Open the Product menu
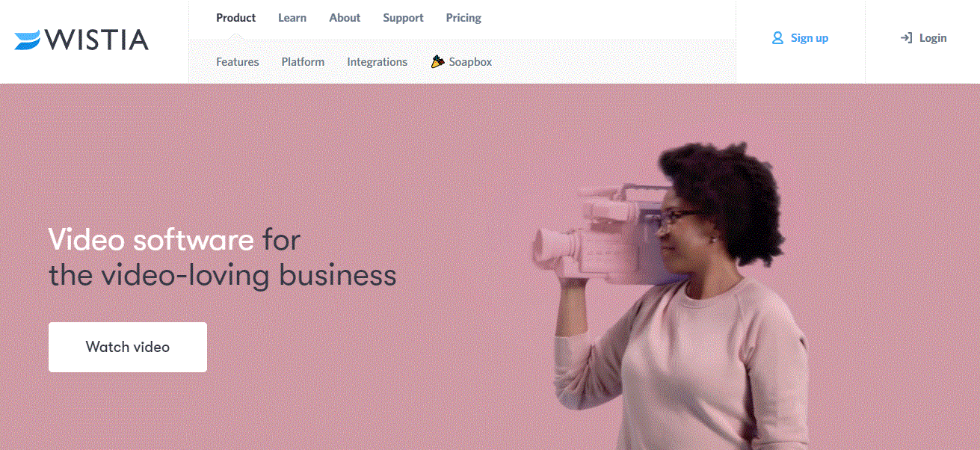Image resolution: width=980 pixels, height=450 pixels. click(x=236, y=18)
